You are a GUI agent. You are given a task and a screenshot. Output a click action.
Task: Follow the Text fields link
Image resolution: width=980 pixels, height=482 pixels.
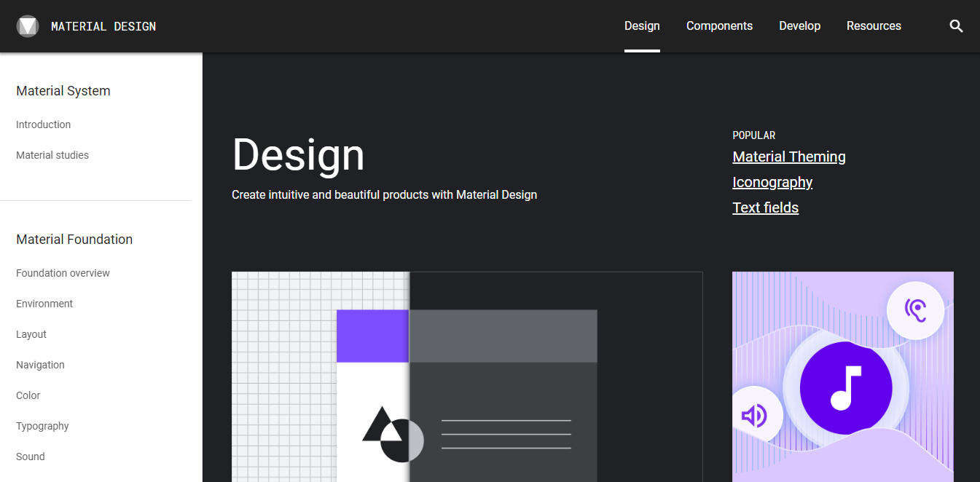pyautogui.click(x=765, y=208)
